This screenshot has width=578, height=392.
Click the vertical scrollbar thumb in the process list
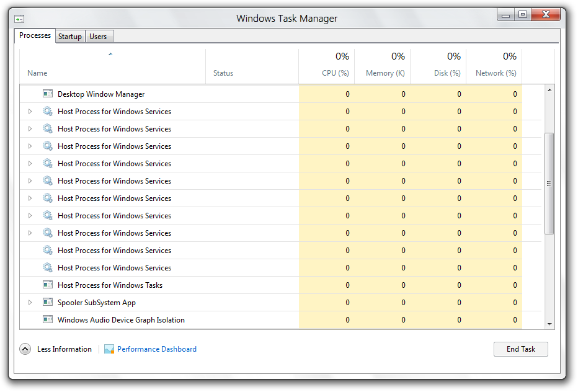point(549,183)
